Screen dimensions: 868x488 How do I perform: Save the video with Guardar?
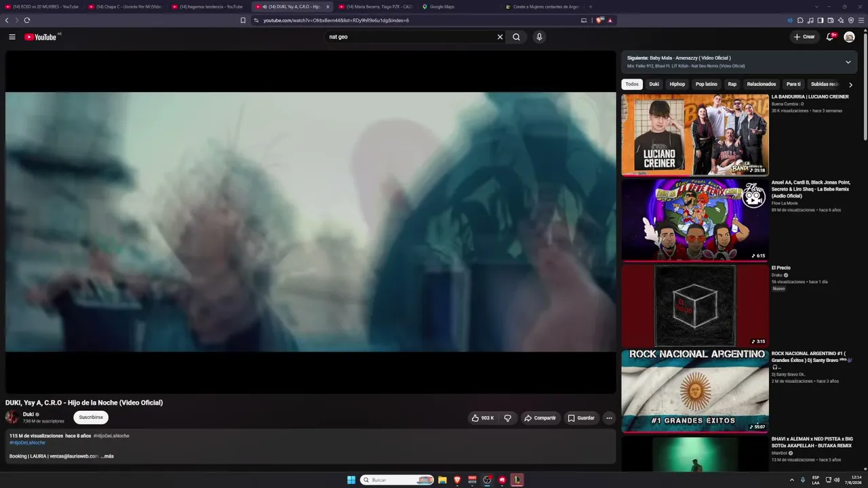581,418
